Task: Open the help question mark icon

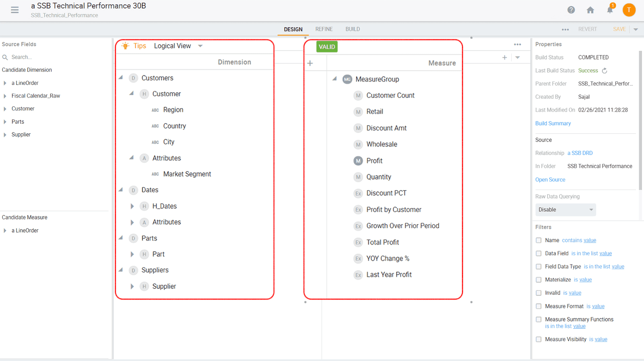Action: pos(571,10)
